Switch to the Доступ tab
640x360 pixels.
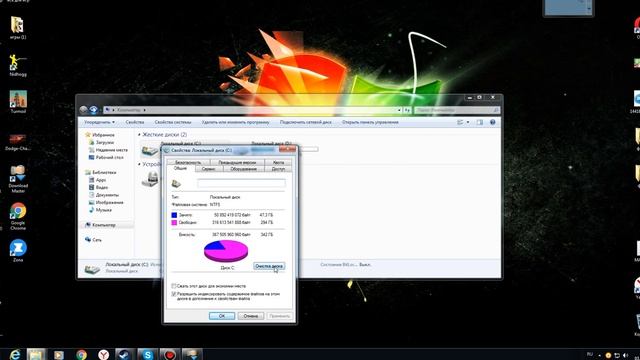point(278,169)
